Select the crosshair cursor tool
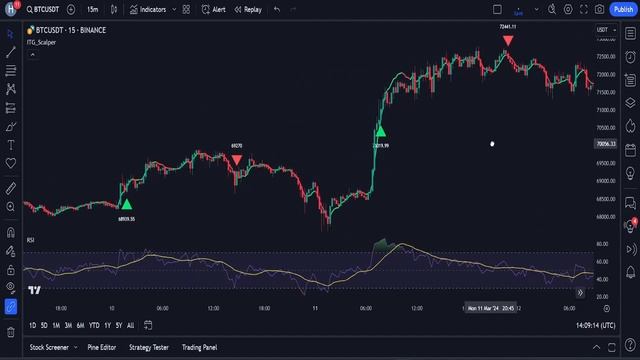Screen dimensions: 640x360 point(11,34)
